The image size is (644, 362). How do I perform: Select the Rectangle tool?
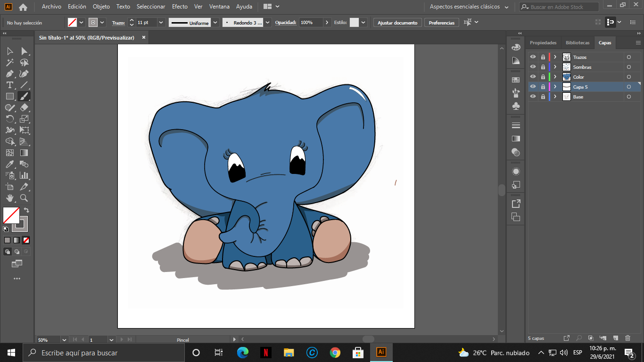point(9,96)
